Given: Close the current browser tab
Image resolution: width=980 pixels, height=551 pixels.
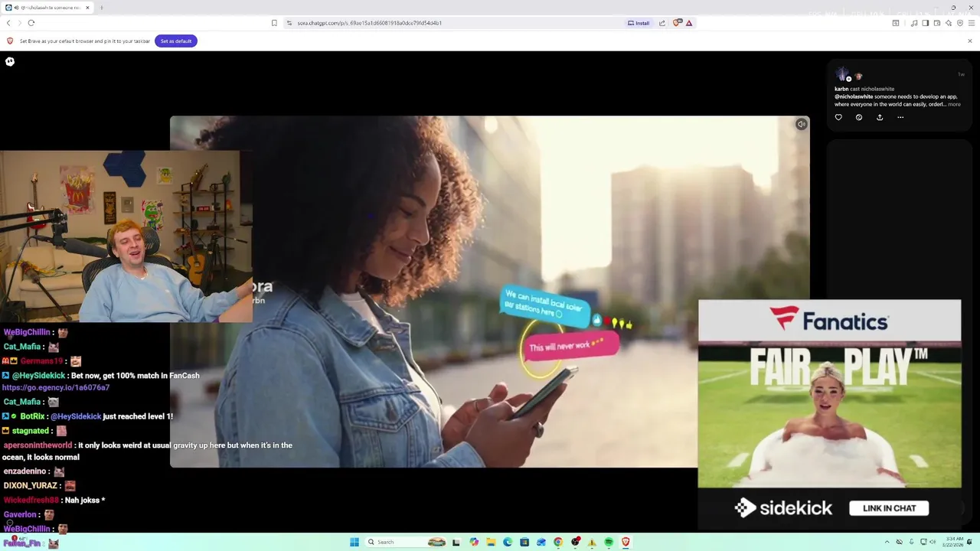Looking at the screenshot, I should [87, 8].
